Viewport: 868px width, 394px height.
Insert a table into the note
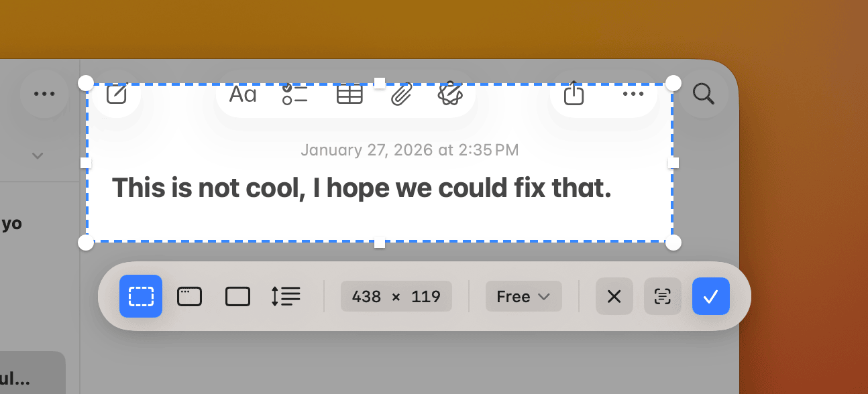349,94
